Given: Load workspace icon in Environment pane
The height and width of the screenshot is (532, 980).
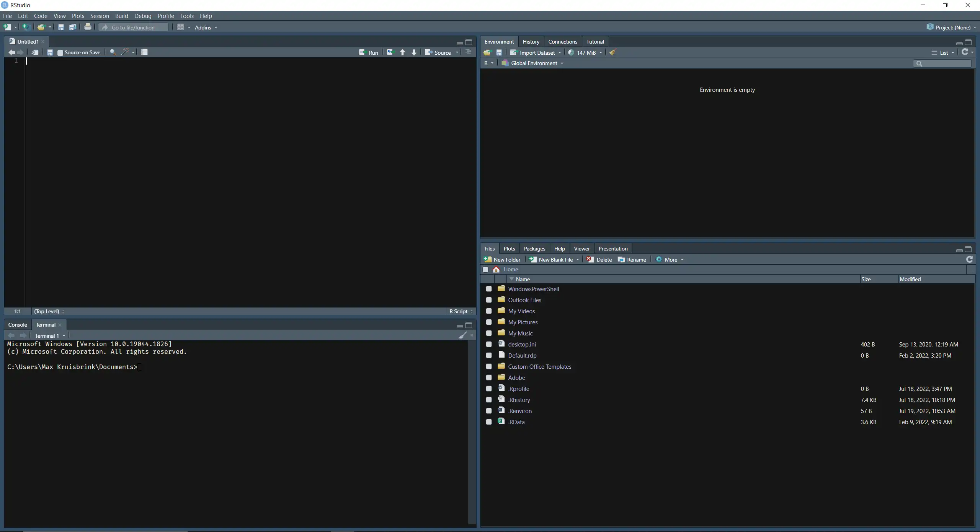Looking at the screenshot, I should [487, 52].
